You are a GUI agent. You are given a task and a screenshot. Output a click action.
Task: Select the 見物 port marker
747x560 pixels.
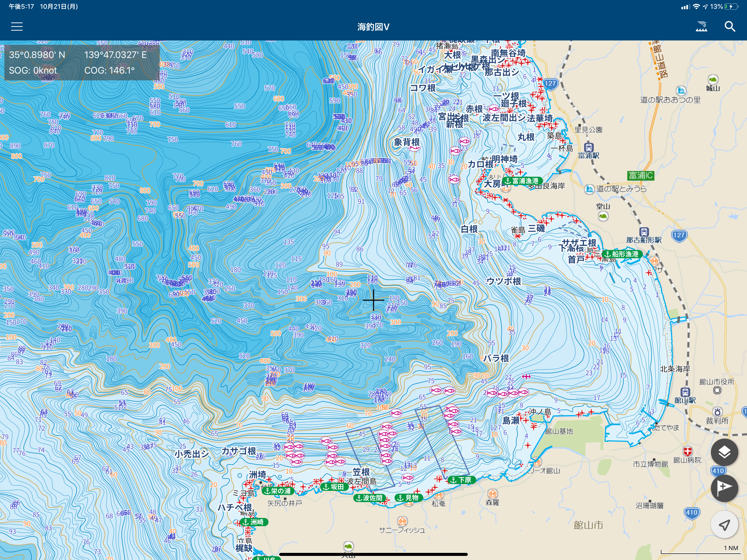(x=408, y=497)
